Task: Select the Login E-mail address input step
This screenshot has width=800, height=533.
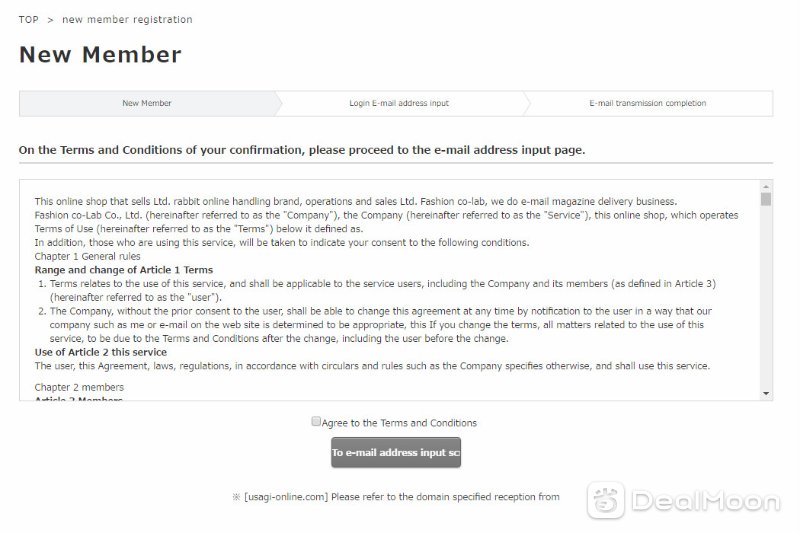Action: pos(399,103)
